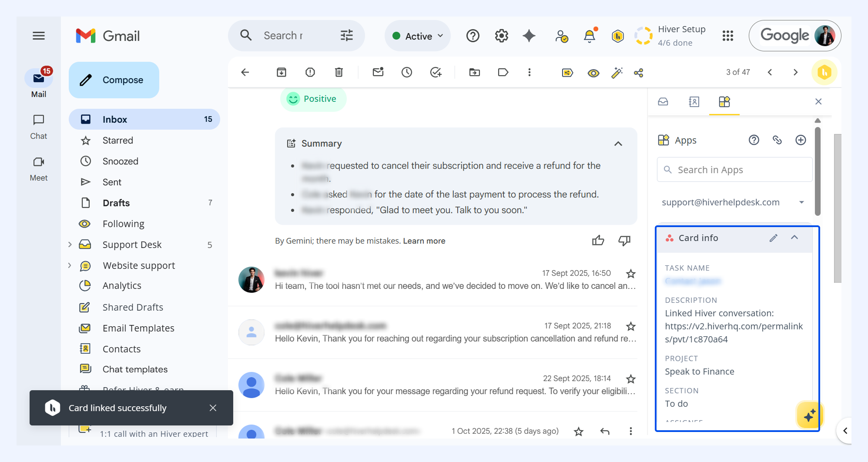
Task: Click the Hiver magic wand icon
Action: pyautogui.click(x=617, y=73)
